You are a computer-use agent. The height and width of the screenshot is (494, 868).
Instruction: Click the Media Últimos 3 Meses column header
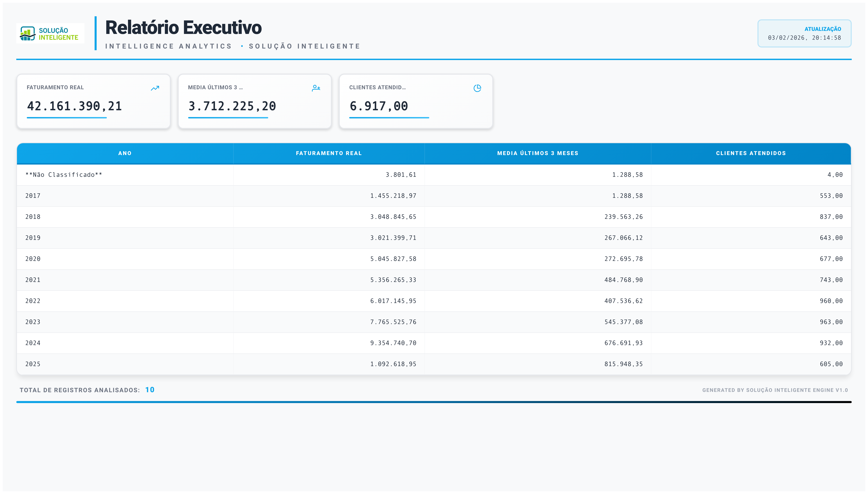pos(537,153)
